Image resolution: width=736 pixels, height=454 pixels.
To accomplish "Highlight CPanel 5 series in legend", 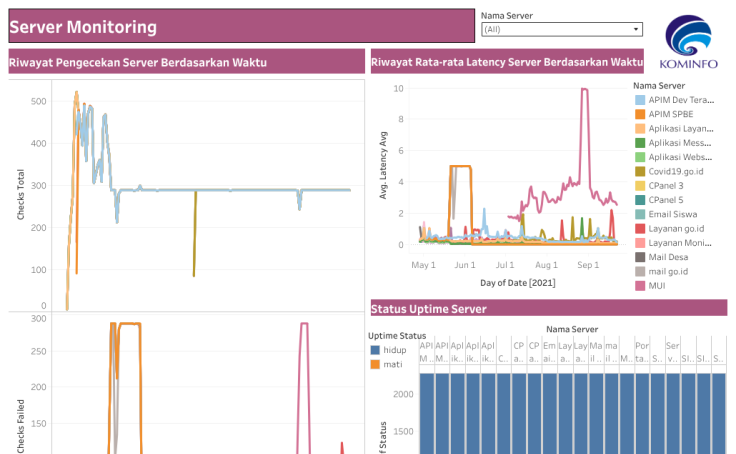I will point(665,200).
